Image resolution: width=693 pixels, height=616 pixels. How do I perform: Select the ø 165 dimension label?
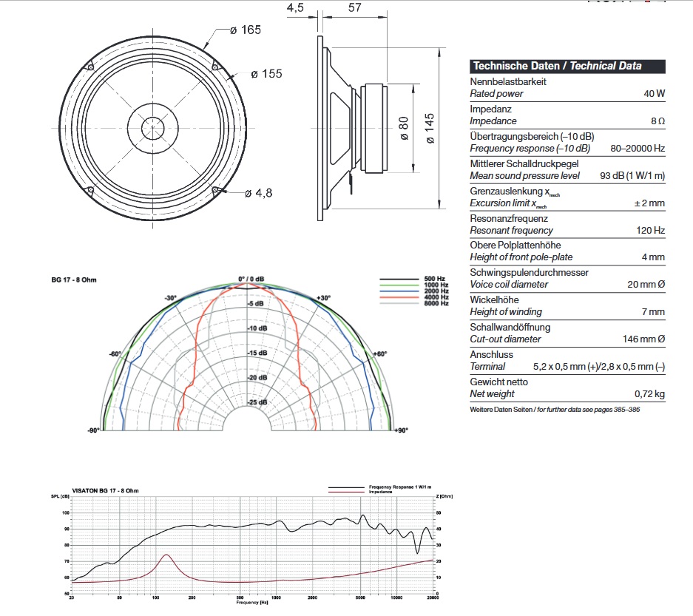(245, 30)
